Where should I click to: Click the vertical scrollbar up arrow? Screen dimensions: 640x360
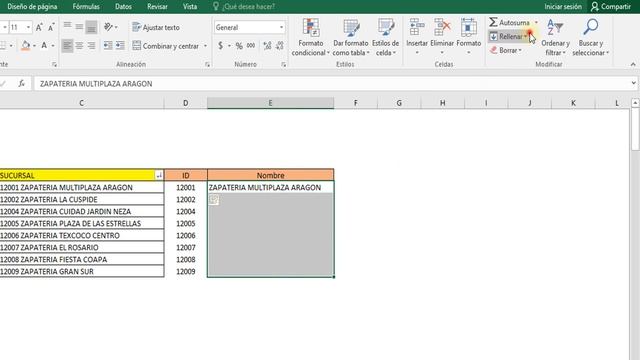click(x=635, y=103)
